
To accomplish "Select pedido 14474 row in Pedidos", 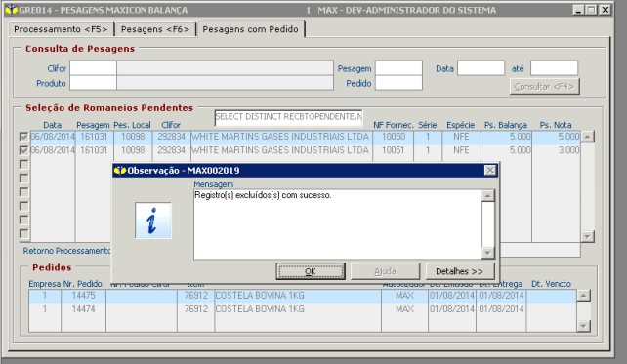I will coord(303,309).
